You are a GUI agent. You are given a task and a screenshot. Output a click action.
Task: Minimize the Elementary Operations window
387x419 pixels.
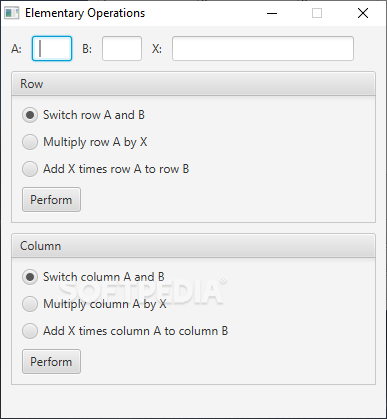tap(272, 13)
